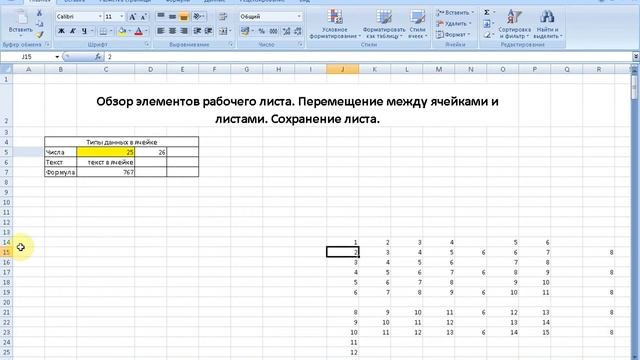Click the formula bar showing 2

pos(368,57)
